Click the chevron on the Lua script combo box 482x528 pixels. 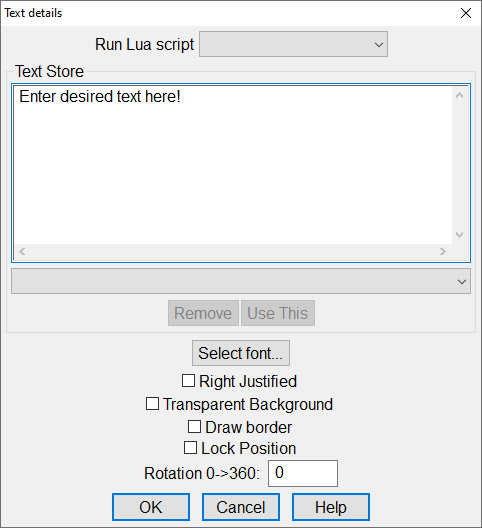[379, 44]
